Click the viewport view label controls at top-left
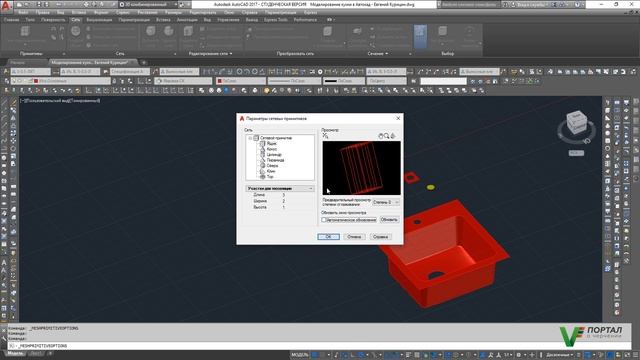This screenshot has height=360, width=640. point(60,100)
